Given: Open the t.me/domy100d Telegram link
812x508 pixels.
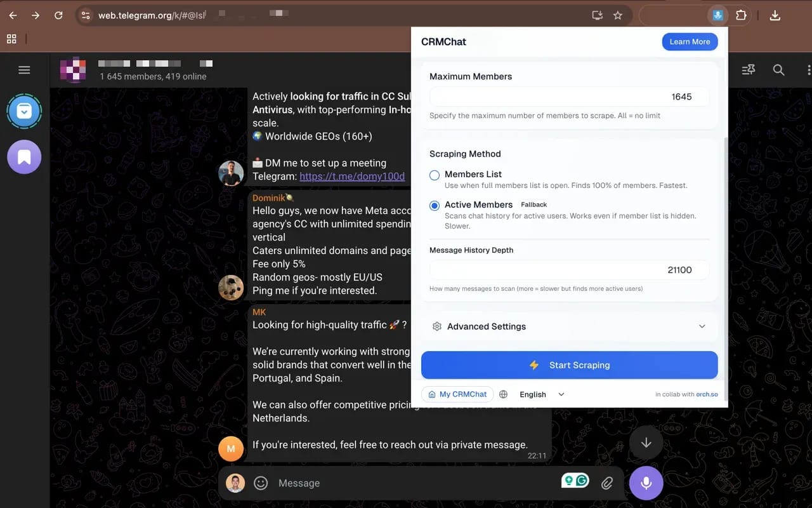Looking at the screenshot, I should [x=352, y=177].
